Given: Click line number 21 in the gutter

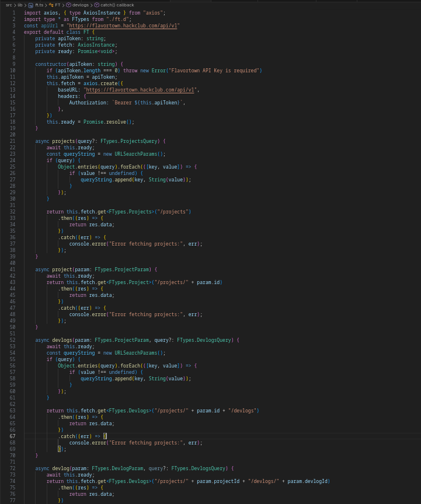Looking at the screenshot, I should pos(13,141).
